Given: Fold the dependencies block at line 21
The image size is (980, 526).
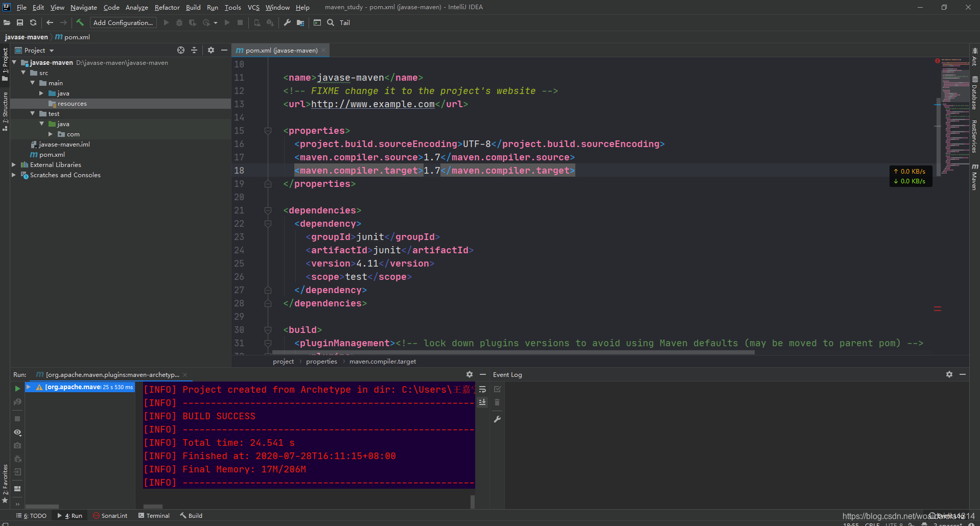Looking at the screenshot, I should 268,210.
